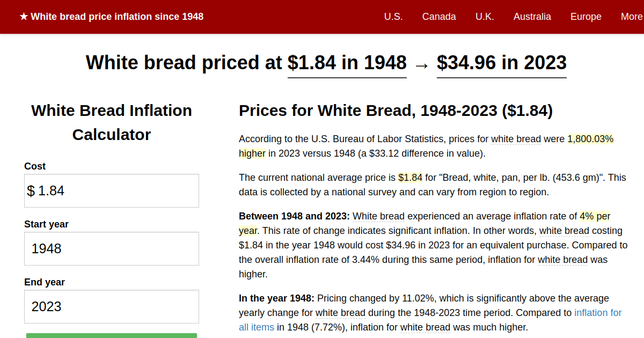Viewport: 644px width, 338px height.
Task: Open the Canada inflation page
Action: (439, 17)
